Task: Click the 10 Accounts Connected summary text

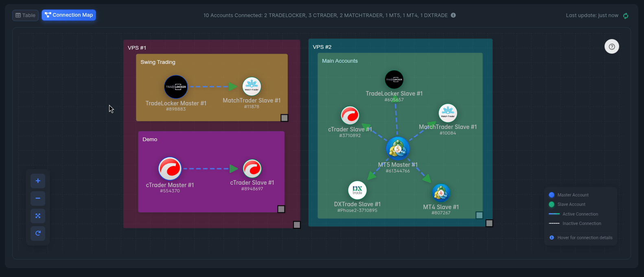Action: 326,15
